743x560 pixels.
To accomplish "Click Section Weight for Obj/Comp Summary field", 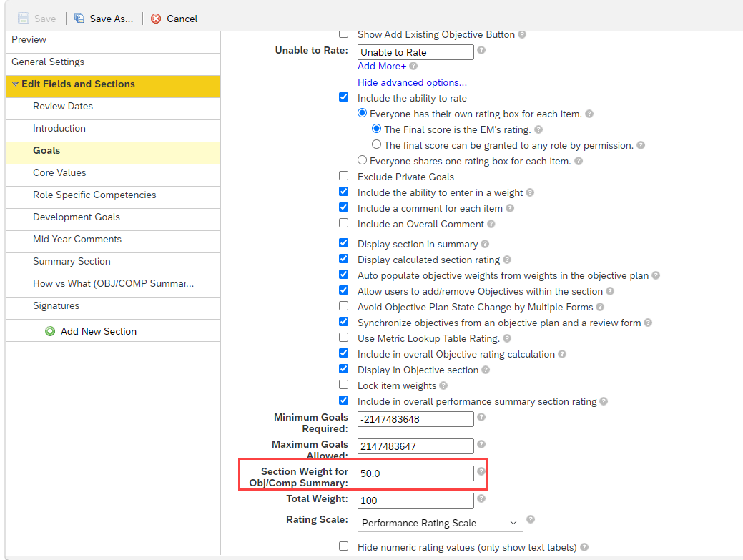I will [x=415, y=473].
